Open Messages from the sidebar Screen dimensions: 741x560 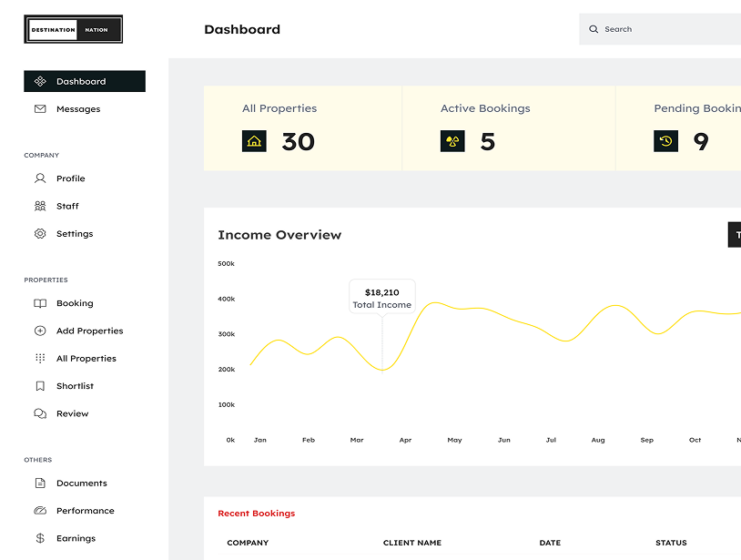click(77, 109)
